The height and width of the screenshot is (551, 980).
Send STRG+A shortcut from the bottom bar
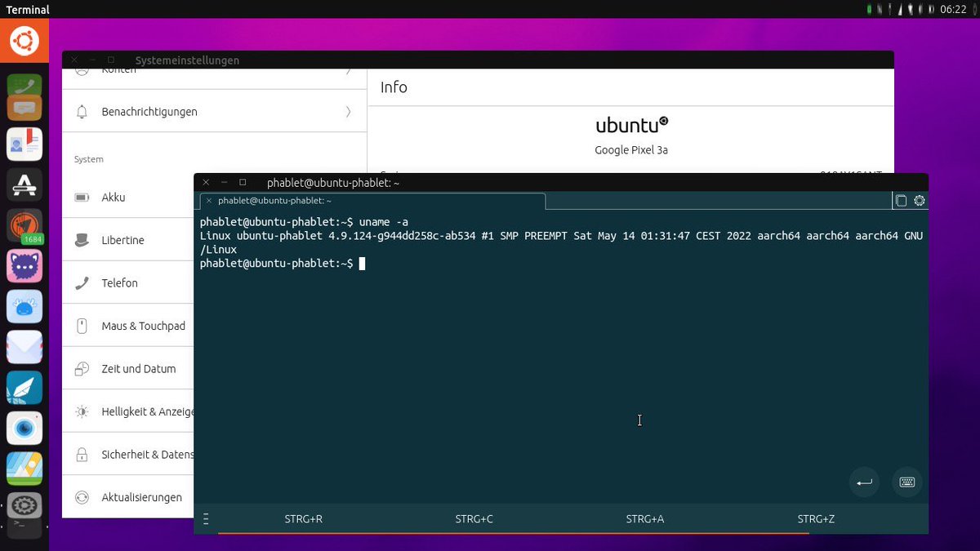click(x=644, y=519)
